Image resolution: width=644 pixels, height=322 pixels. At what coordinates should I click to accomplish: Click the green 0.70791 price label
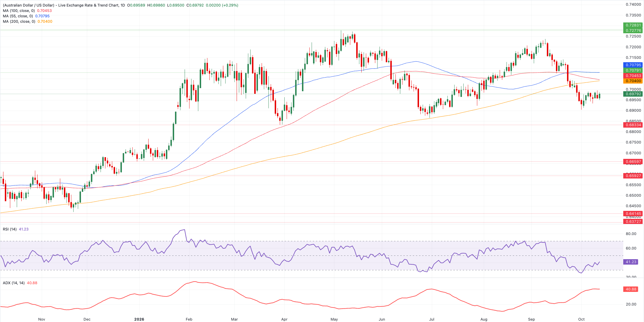(633, 70)
